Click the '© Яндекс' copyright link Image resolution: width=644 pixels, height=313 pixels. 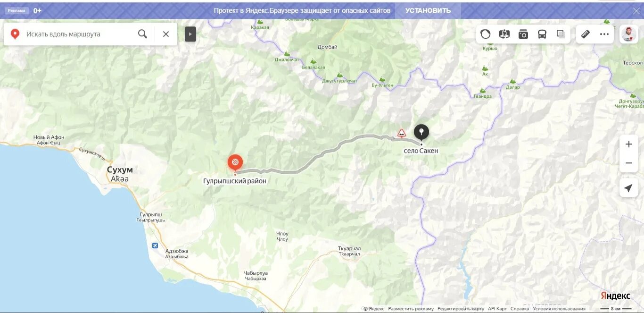coord(374,309)
